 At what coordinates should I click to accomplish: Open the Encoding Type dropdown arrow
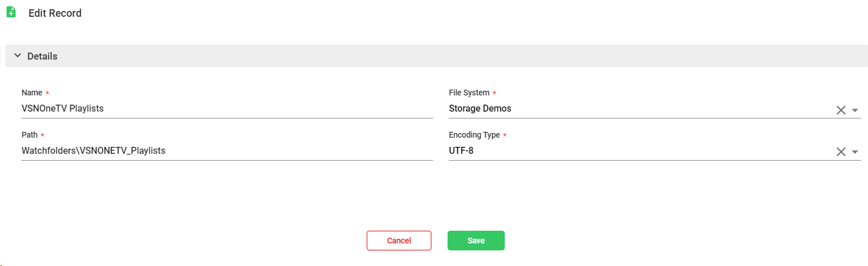pos(855,152)
